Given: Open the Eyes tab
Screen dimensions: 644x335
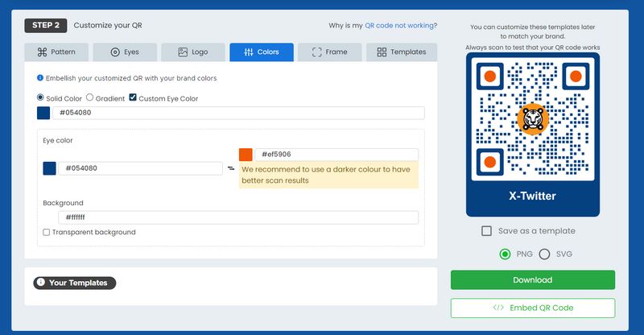Looking at the screenshot, I should point(125,52).
